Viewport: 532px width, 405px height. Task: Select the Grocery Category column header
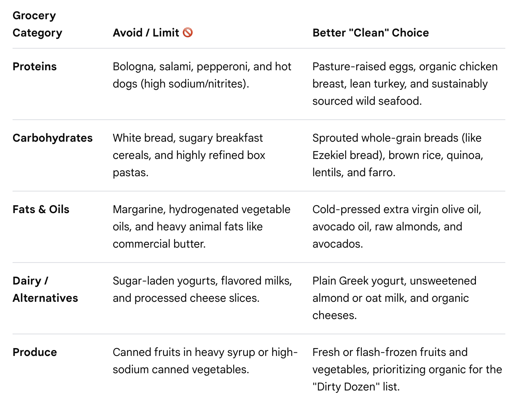coord(37,24)
